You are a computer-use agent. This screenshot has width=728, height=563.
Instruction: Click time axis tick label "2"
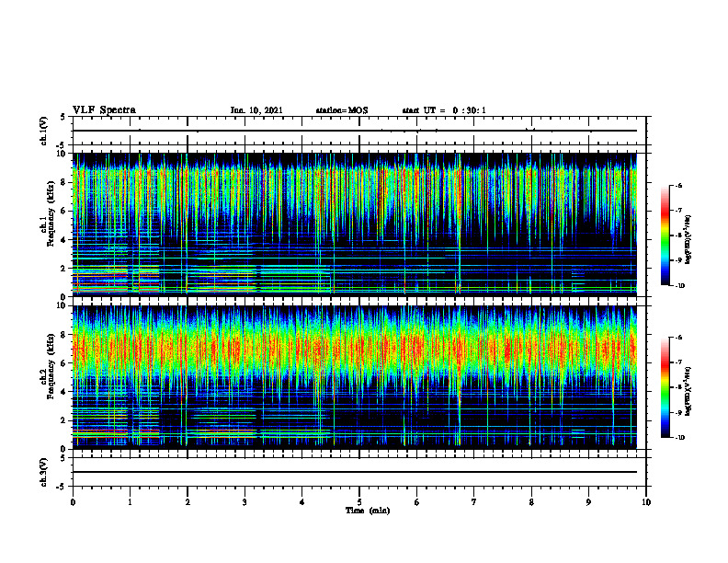tap(188, 502)
